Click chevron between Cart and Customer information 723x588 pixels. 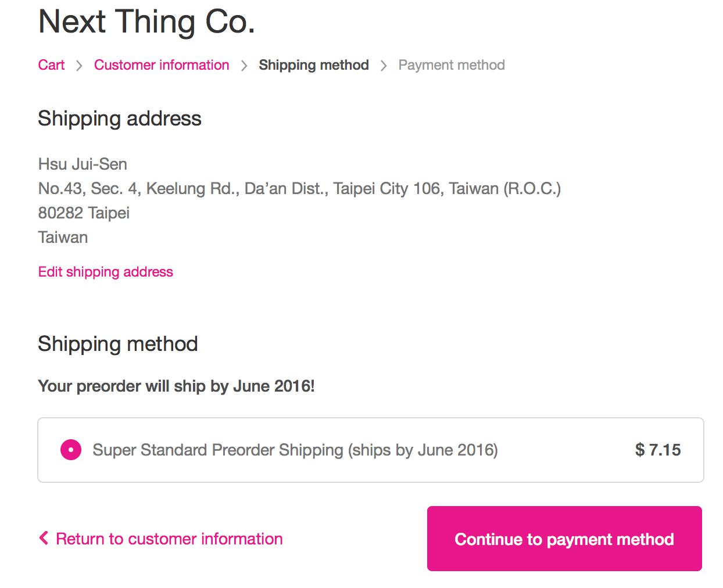tap(79, 66)
